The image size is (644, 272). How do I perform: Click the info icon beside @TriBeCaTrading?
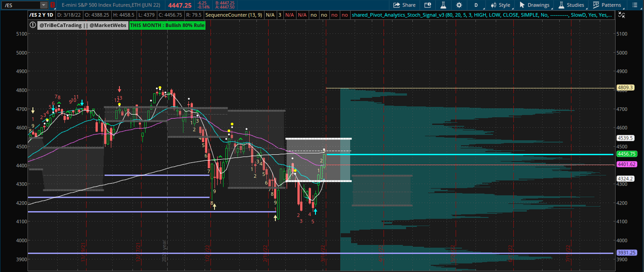33,24
